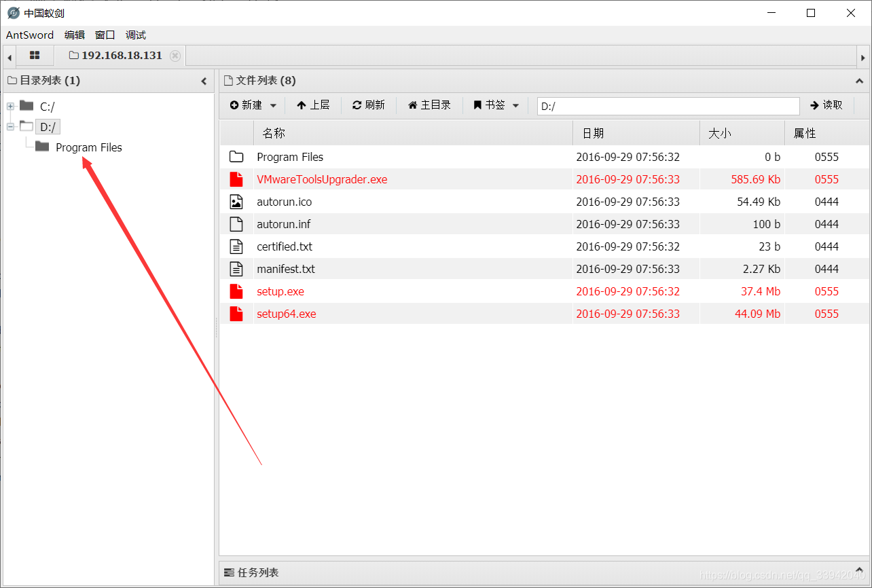Screen dimensions: 872x588
Task: Click the manifest.txt text file icon
Action: click(x=236, y=269)
